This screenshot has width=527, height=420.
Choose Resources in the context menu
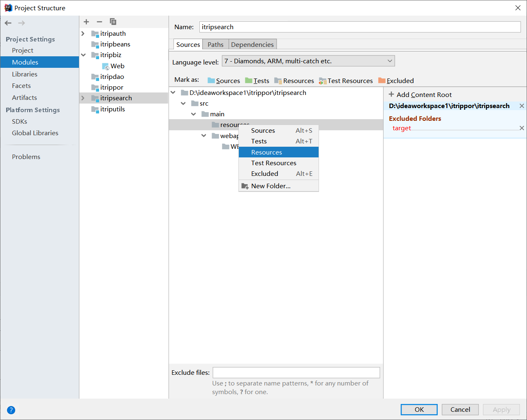pos(279,152)
